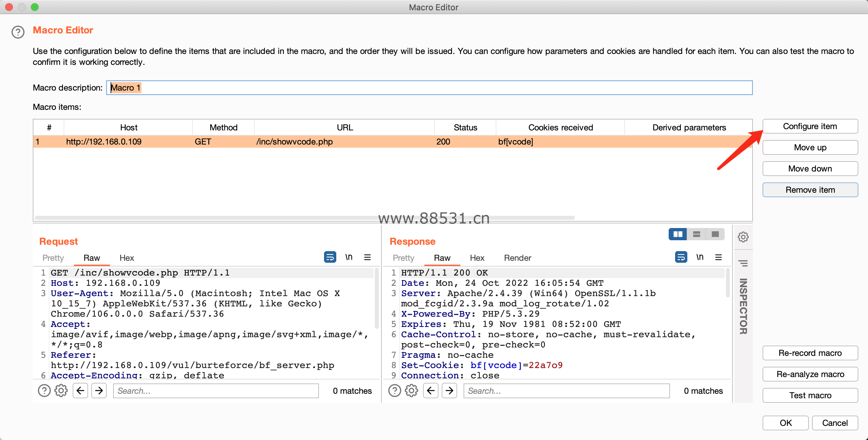The image size is (868, 440).
Task: Sort macro items by Method column
Action: point(223,128)
